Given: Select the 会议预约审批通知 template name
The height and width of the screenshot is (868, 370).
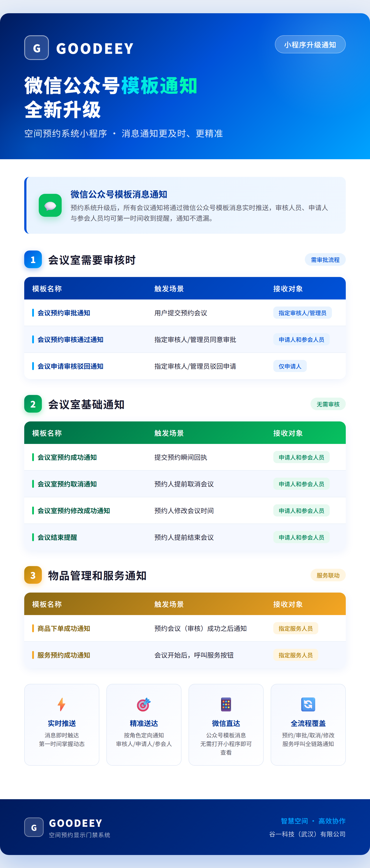Looking at the screenshot, I should pos(64,313).
